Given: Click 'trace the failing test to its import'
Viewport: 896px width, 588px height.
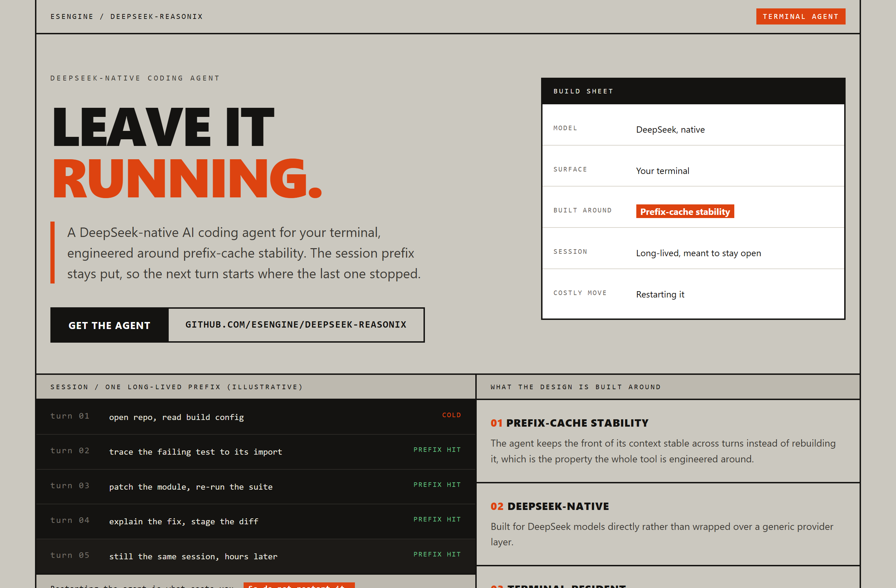Looking at the screenshot, I should (195, 452).
